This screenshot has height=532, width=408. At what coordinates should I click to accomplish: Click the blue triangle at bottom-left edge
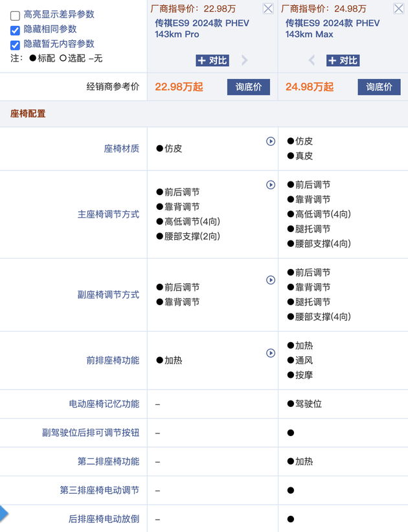(x=3, y=514)
